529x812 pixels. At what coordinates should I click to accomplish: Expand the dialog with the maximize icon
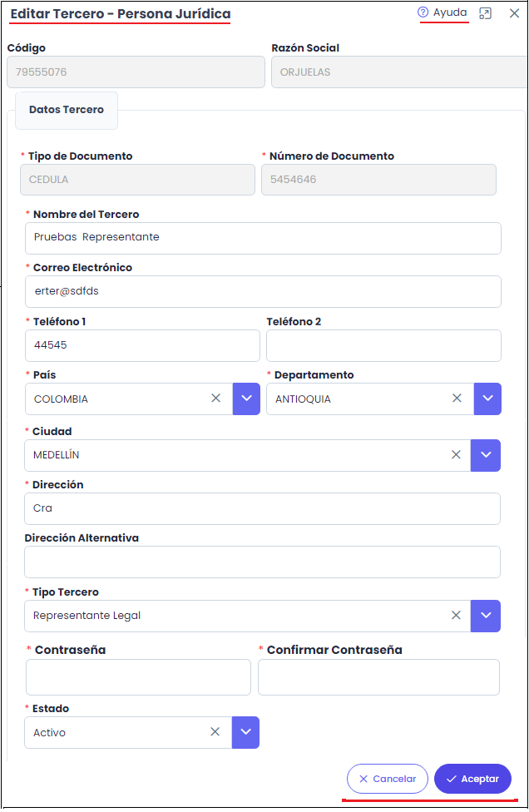pyautogui.click(x=486, y=13)
